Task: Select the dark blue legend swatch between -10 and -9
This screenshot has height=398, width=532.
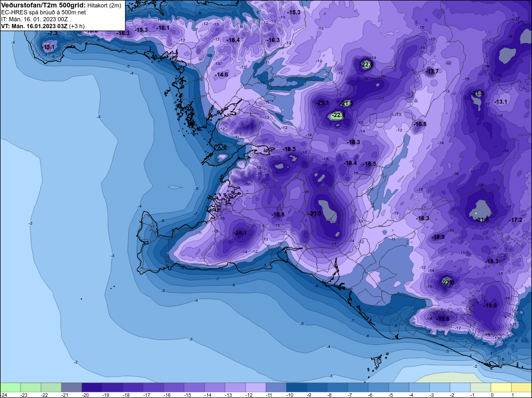Action: (296, 387)
